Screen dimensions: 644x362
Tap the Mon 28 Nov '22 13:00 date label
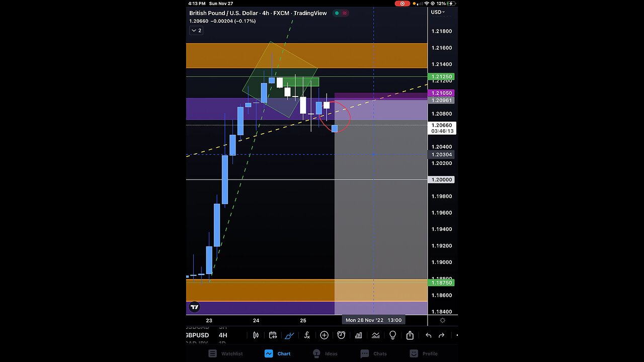point(373,320)
